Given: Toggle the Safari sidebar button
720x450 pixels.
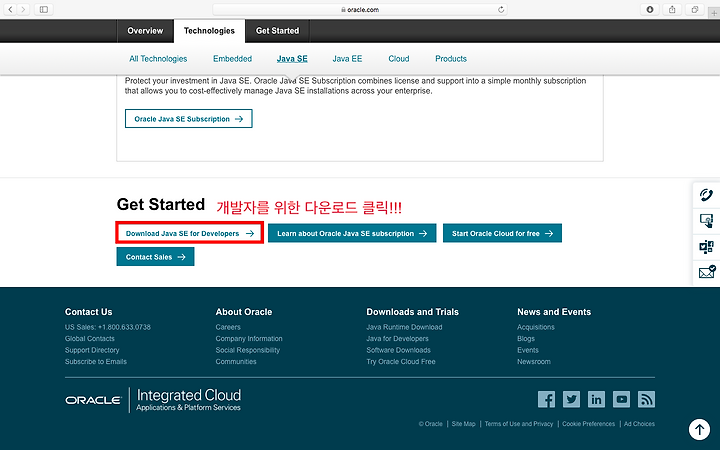Looking at the screenshot, I should (x=44, y=9).
